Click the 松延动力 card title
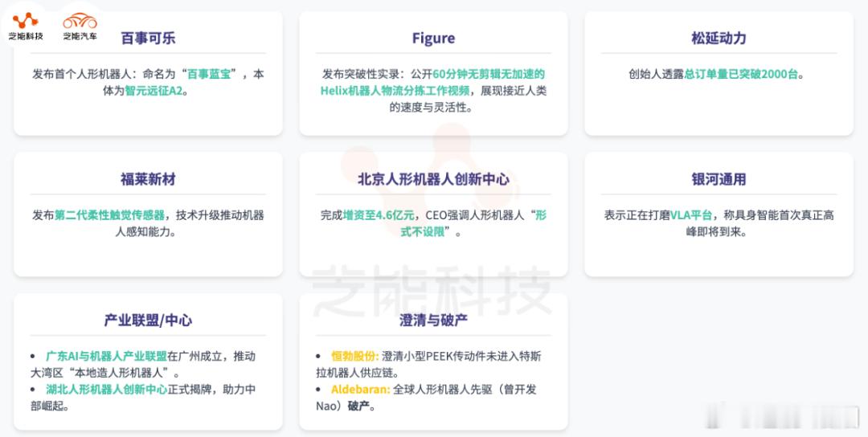This screenshot has height=437, width=868. (719, 39)
